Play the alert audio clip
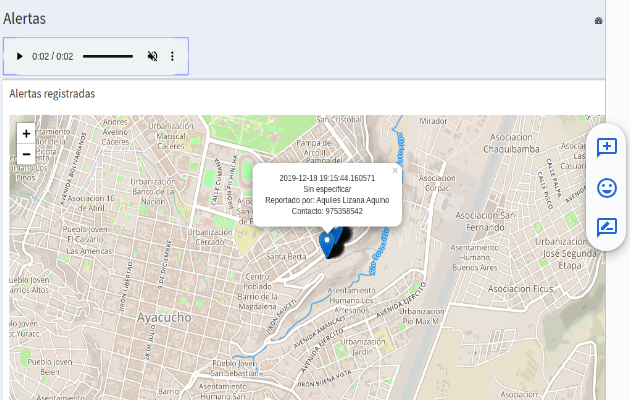This screenshot has height=400, width=630. tap(19, 57)
